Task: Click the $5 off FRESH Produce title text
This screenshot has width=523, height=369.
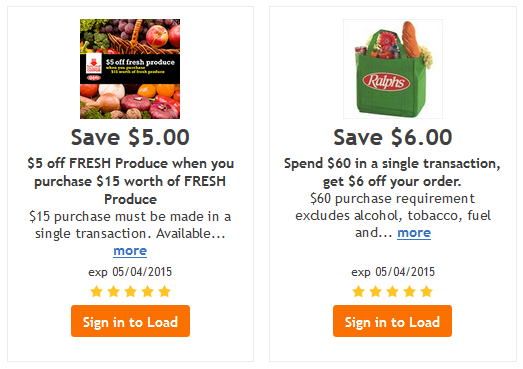Action: pos(130,181)
